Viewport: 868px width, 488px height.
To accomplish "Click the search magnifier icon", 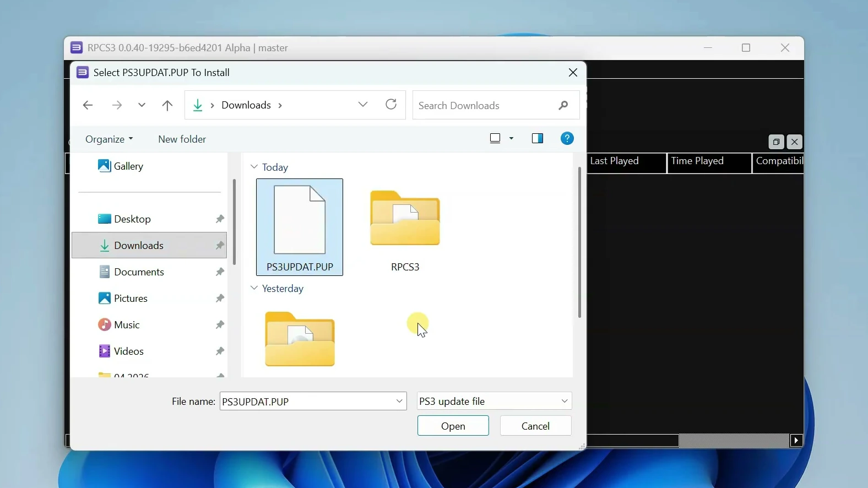I will click(x=563, y=105).
